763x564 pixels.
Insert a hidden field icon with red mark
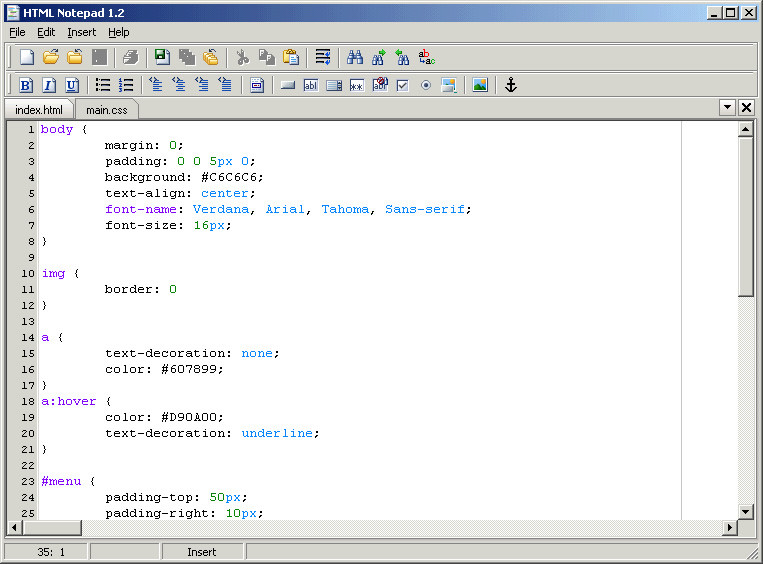[x=380, y=84]
